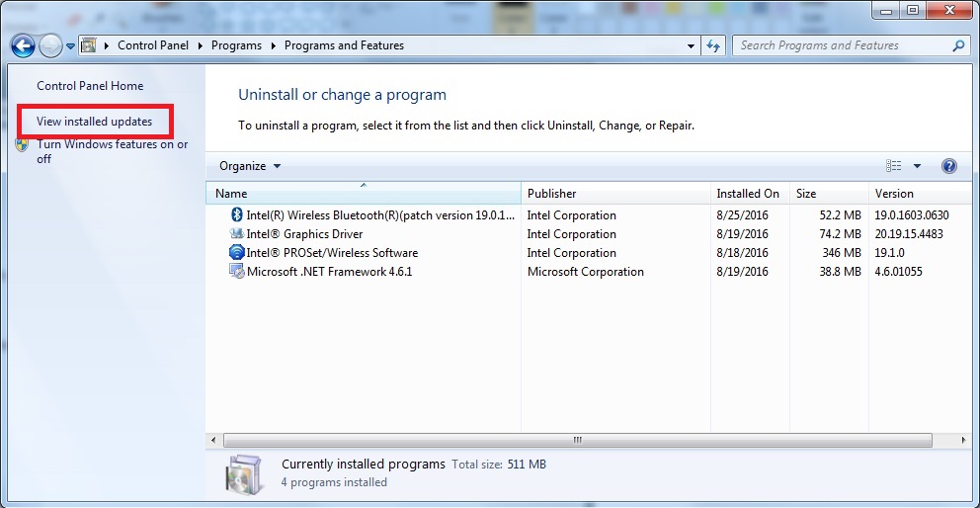980x508 pixels.
Task: Click the Intel PROSet/Wireless Software icon
Action: (x=237, y=252)
